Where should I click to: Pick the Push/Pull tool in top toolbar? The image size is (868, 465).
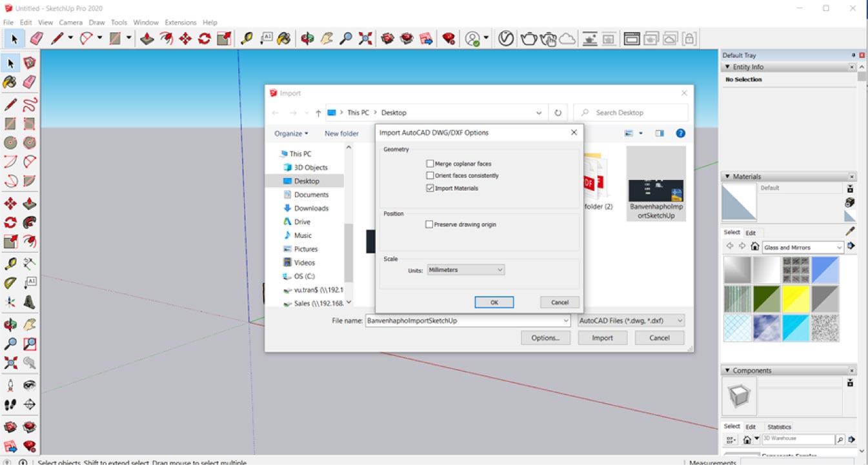pos(147,39)
